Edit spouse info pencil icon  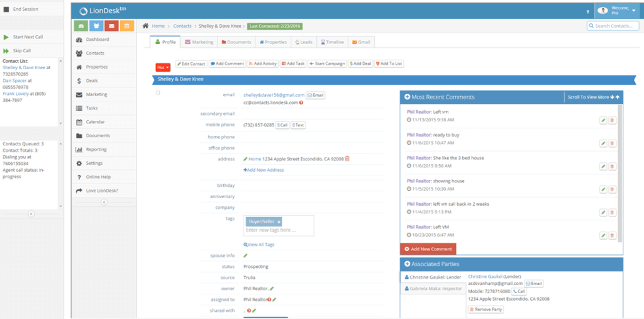click(245, 255)
